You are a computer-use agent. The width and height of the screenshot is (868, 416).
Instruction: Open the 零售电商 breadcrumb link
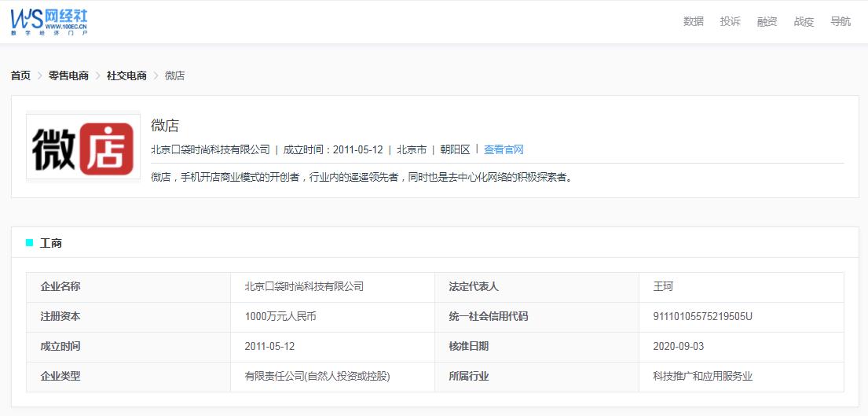click(x=68, y=76)
